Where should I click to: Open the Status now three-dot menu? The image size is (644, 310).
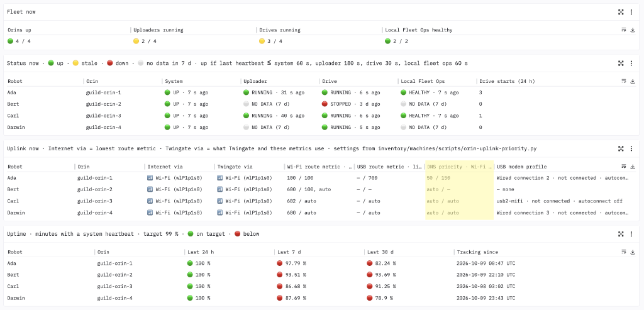(631, 64)
